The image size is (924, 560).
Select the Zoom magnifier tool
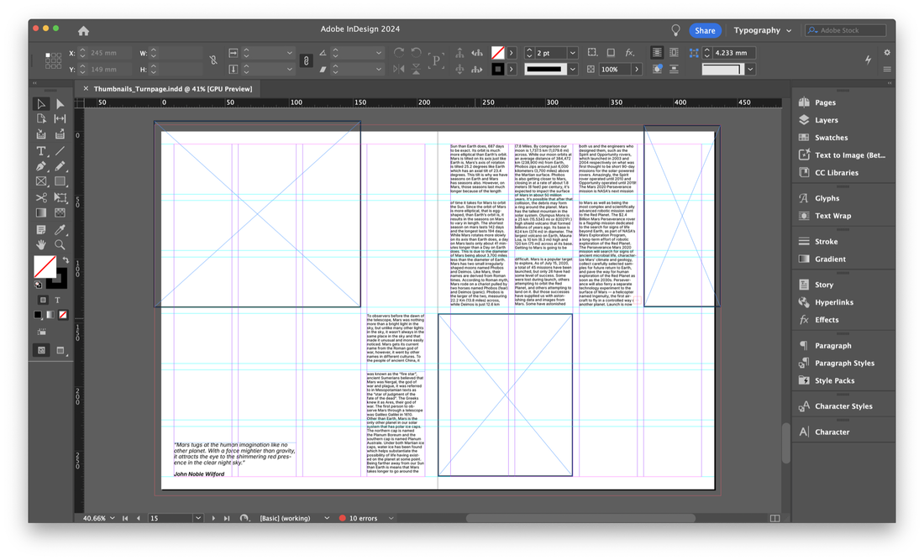[x=60, y=244]
